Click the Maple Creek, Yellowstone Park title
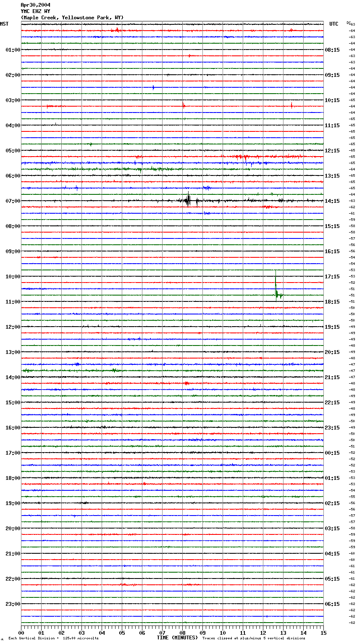 click(x=72, y=18)
